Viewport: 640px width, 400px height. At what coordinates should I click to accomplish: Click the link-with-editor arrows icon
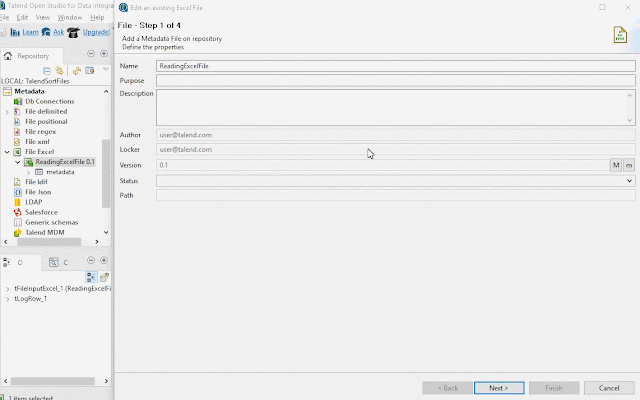pos(60,71)
